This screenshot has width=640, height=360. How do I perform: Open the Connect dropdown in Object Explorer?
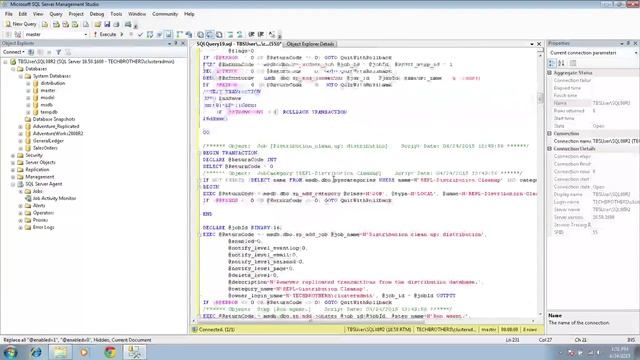pos(13,52)
